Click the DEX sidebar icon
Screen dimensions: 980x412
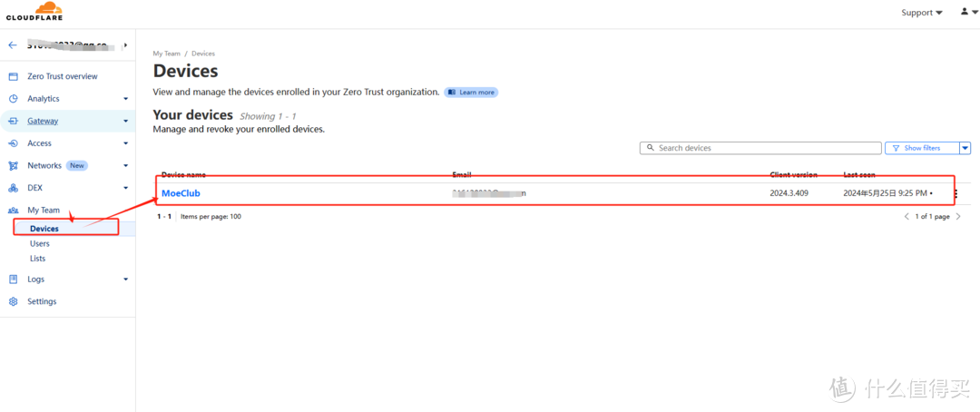click(13, 188)
